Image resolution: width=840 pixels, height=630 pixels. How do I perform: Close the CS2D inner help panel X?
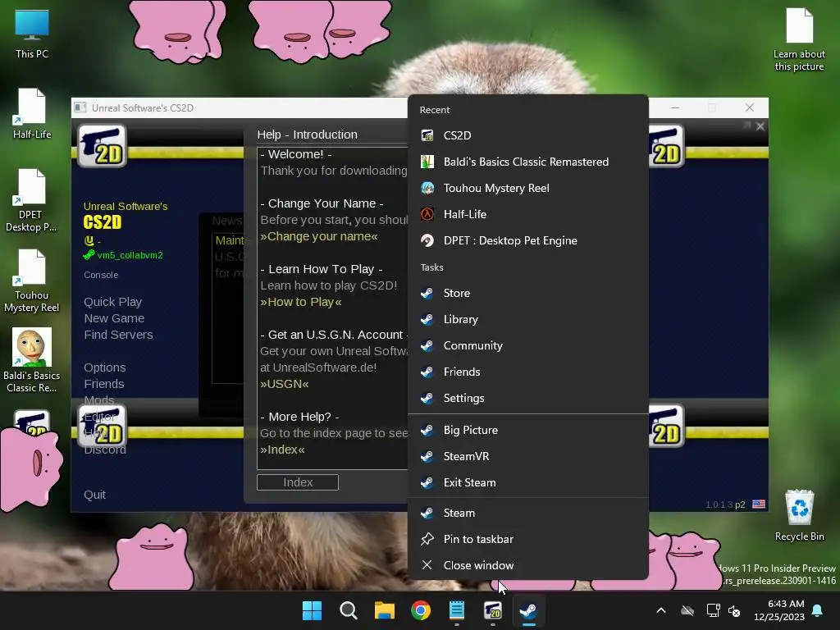tap(760, 126)
